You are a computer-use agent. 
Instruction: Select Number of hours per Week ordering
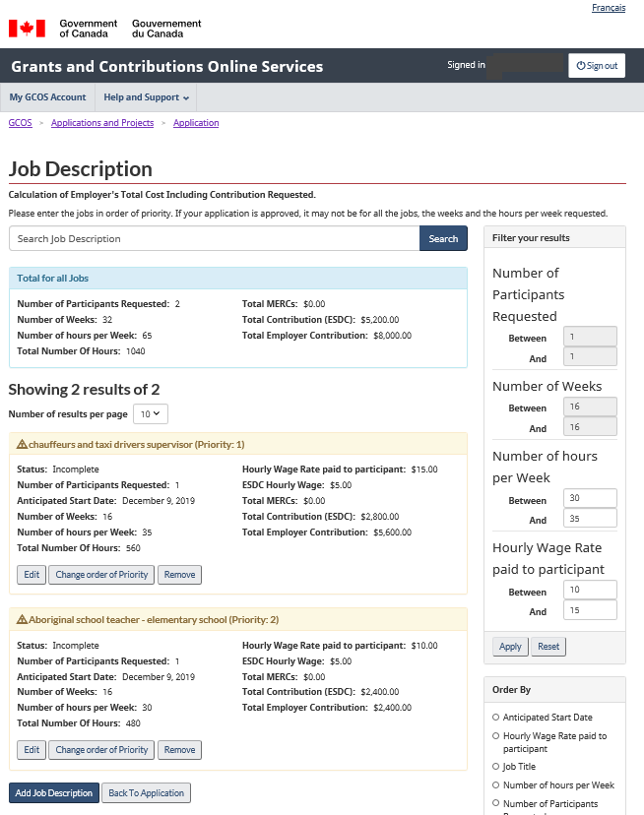pyautogui.click(x=495, y=785)
